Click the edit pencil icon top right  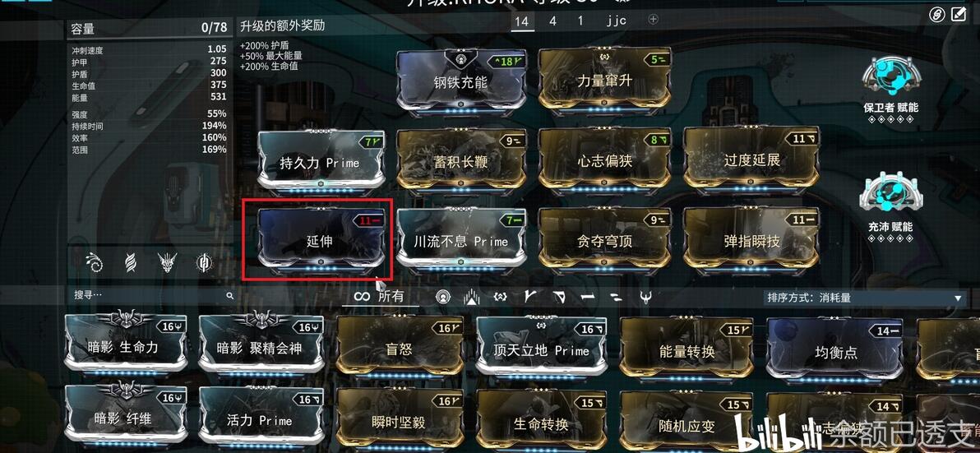click(959, 14)
